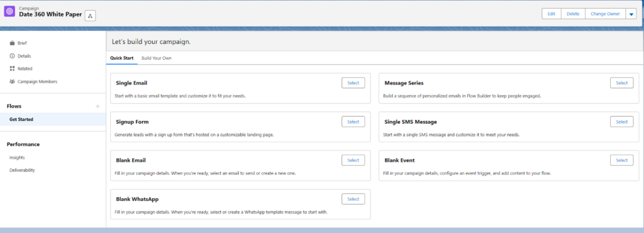Click the Single SMS Message card title

411,122
